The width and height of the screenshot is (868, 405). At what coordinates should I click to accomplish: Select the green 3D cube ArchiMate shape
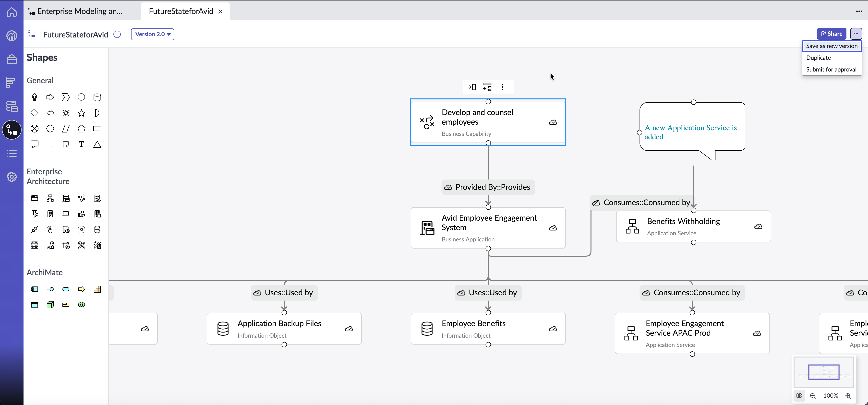50,305
